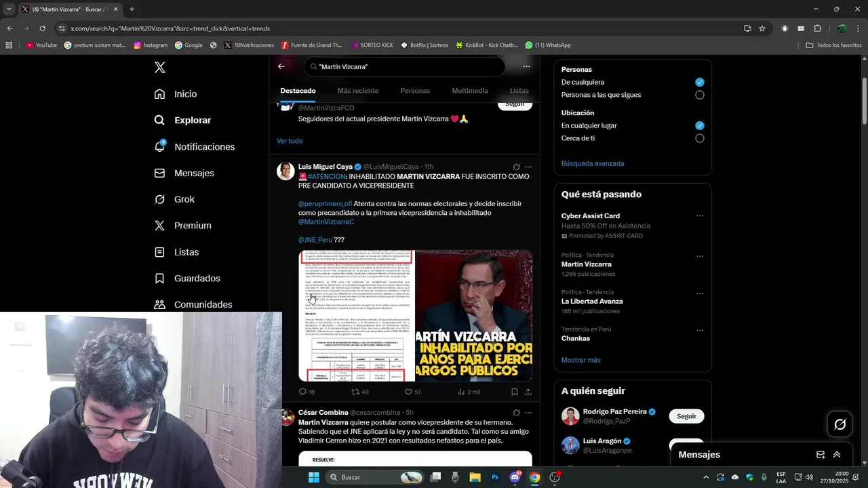Open options for La Libertad Avanza trend
Viewport: 868px width, 488px height.
point(700,293)
